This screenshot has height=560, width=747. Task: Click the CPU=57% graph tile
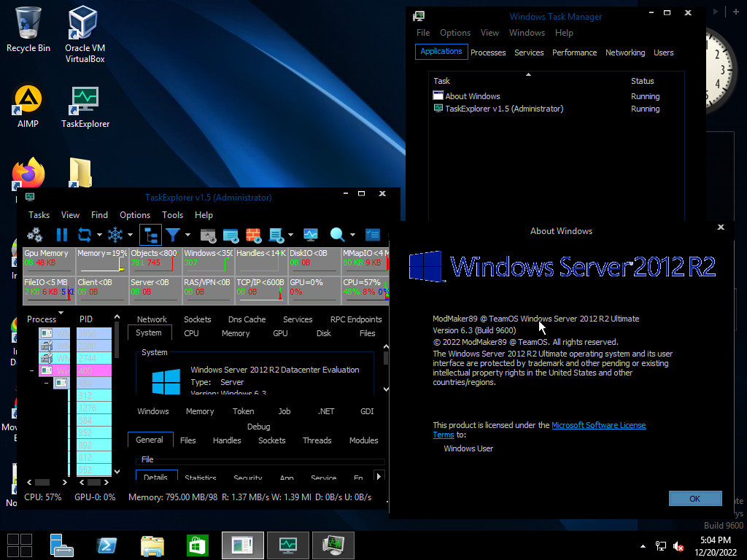click(365, 290)
